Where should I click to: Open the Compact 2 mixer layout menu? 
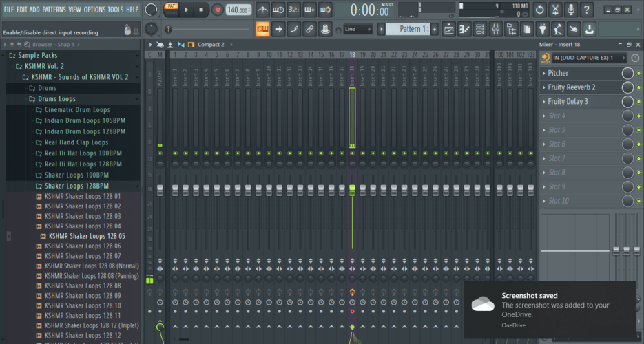click(211, 44)
